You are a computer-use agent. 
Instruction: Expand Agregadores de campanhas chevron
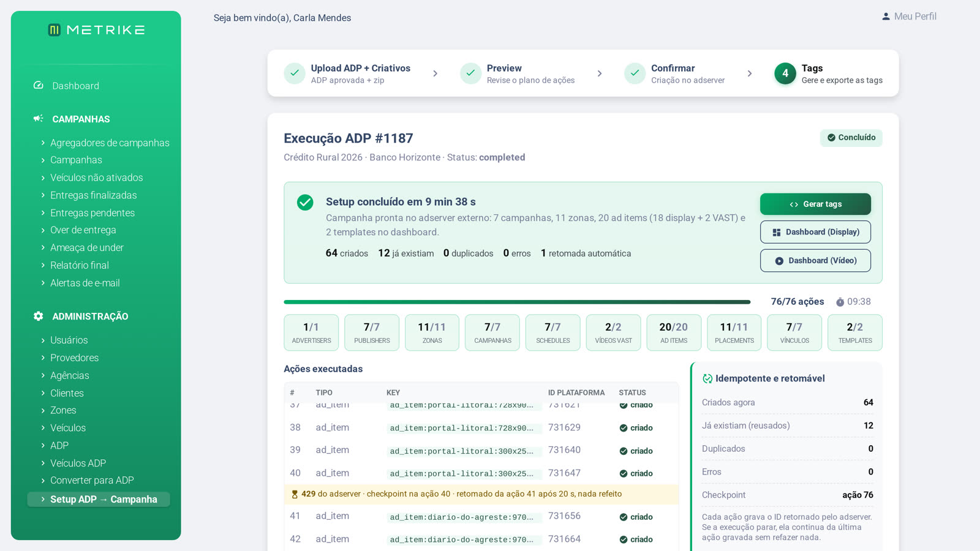(x=43, y=143)
